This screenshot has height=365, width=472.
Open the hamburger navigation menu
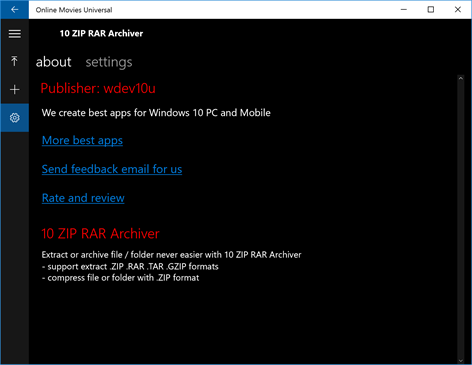pos(14,33)
